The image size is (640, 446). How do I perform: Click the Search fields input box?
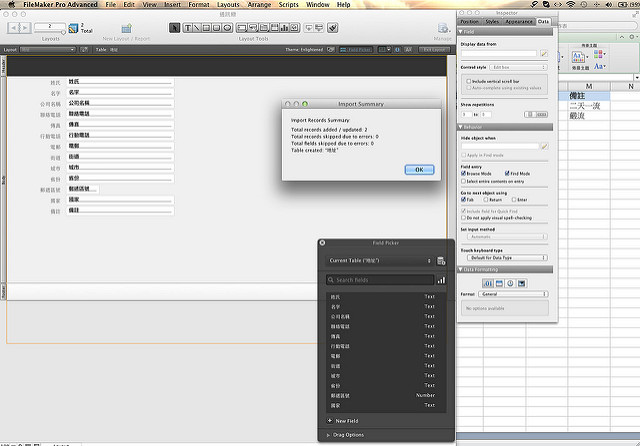coord(380,280)
